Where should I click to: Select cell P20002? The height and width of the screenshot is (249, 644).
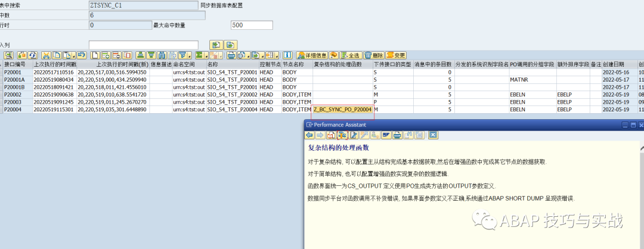tap(18, 94)
